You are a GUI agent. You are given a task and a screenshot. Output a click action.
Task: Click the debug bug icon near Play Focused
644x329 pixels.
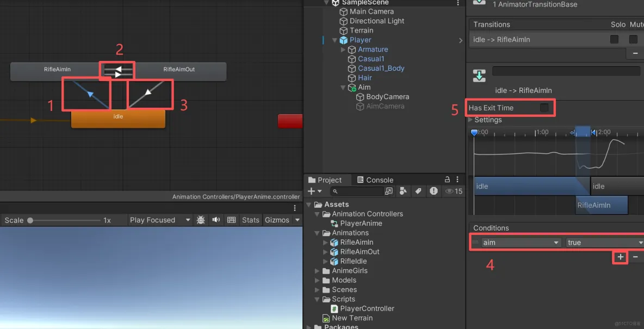[x=200, y=220]
